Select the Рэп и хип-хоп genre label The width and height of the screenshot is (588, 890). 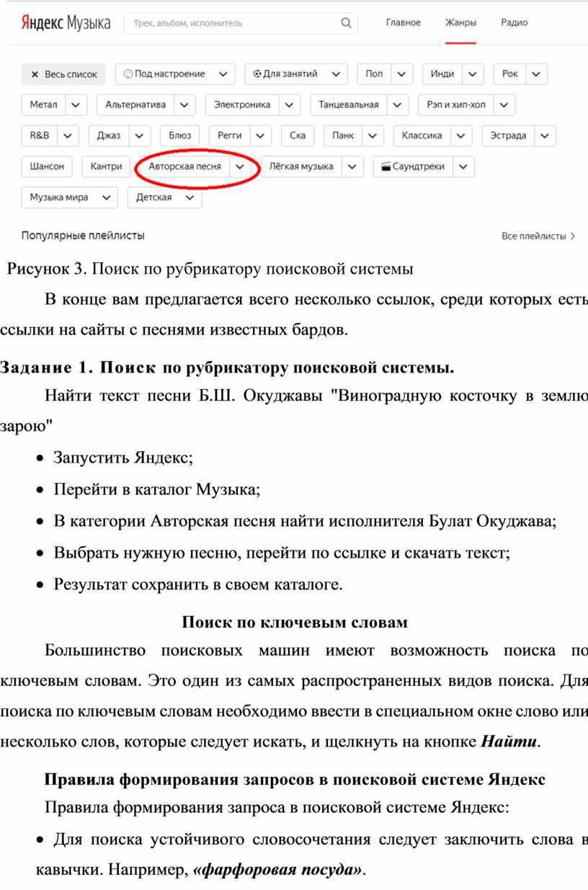click(456, 105)
